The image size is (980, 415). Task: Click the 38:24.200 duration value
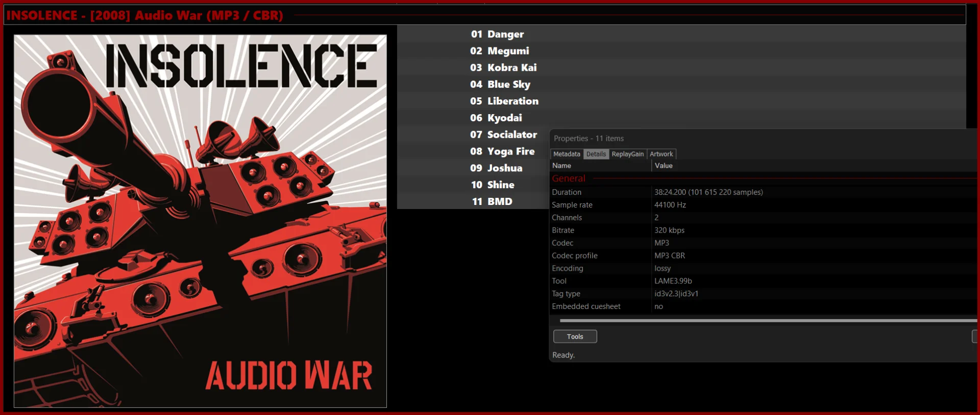708,192
